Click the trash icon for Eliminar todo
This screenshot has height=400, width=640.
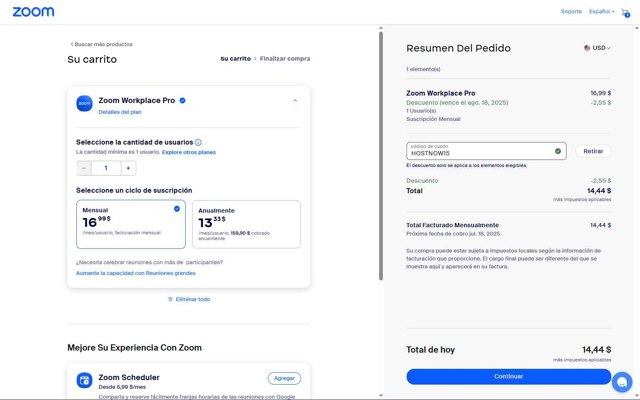point(170,299)
